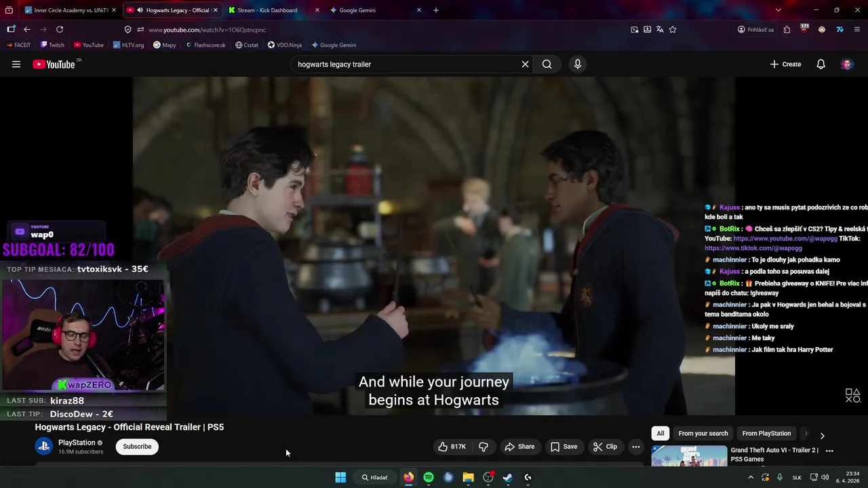Sign in via Prihlásiť sa button

click(756, 30)
